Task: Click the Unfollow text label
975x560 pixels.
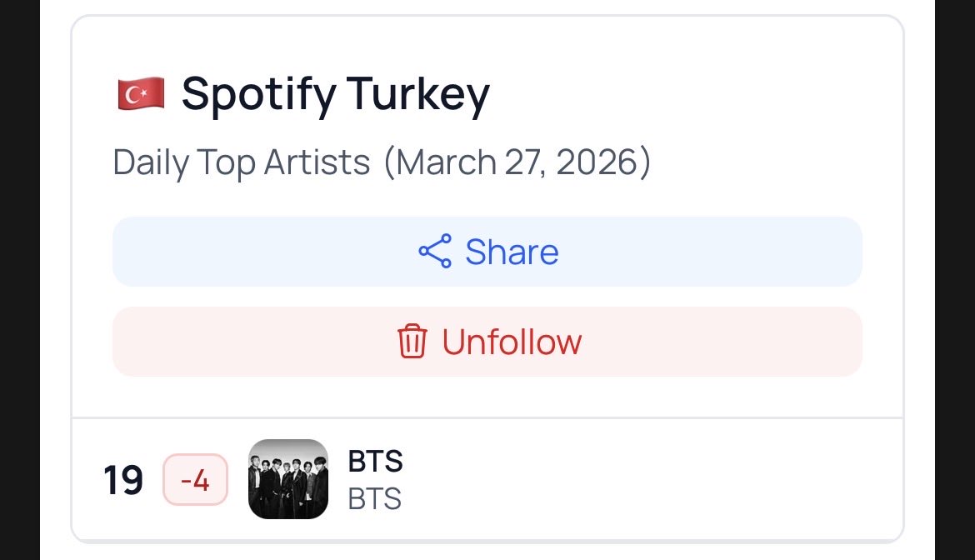Action: 512,342
